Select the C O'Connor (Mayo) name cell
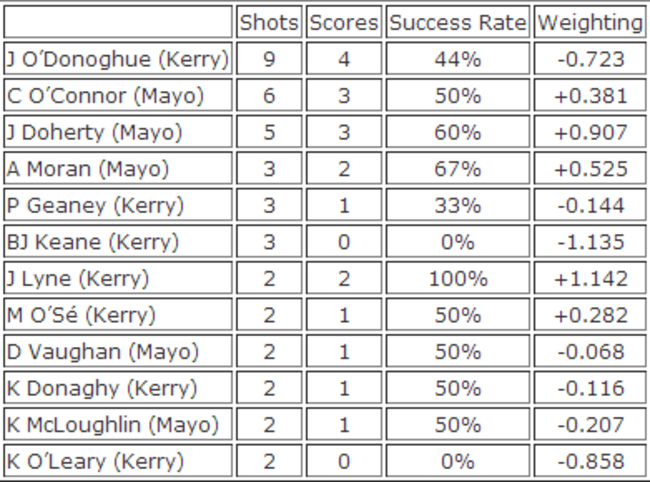650x482 pixels. [105, 96]
